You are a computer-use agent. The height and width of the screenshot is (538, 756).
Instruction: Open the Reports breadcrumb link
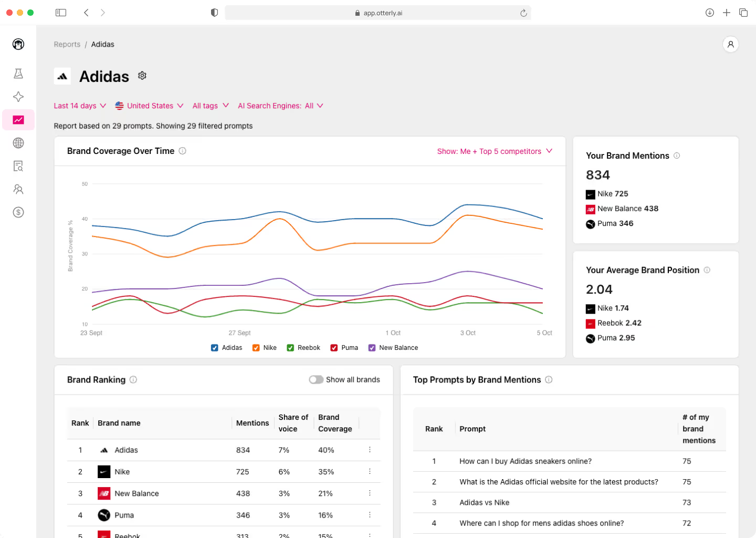(x=67, y=44)
